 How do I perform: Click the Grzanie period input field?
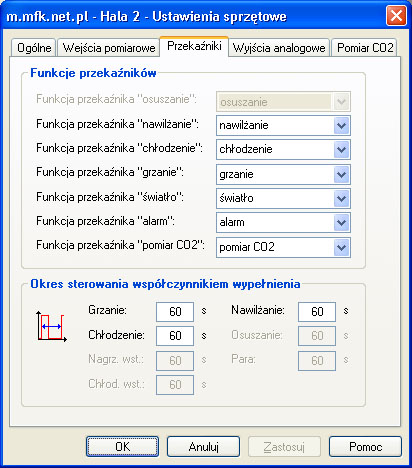tap(175, 312)
